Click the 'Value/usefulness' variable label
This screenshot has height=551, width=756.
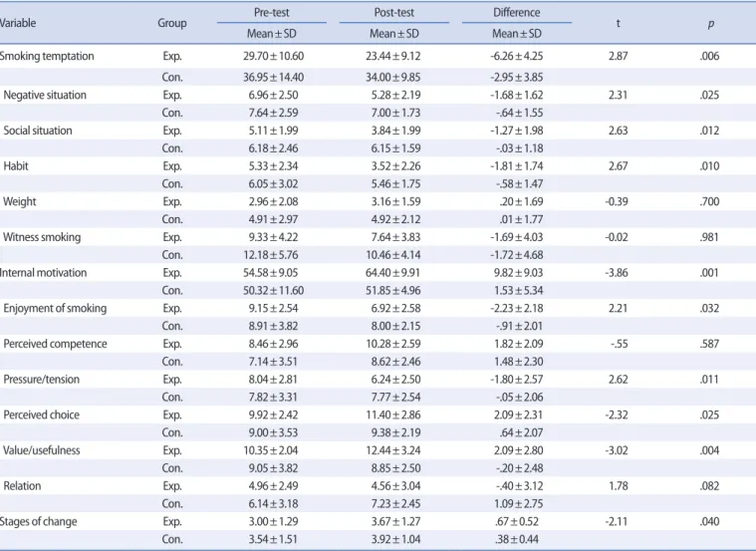click(x=42, y=450)
